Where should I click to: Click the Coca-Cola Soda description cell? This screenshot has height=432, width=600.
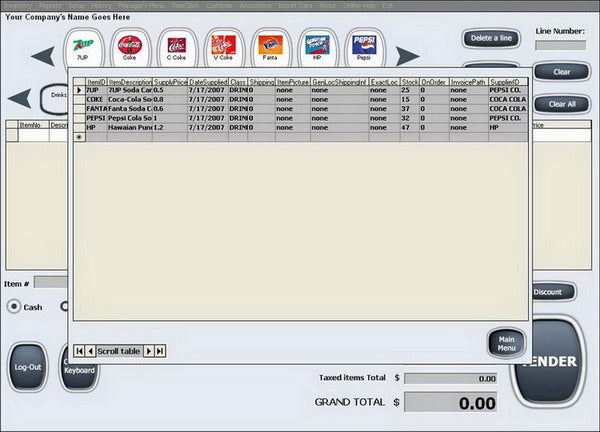click(130, 99)
